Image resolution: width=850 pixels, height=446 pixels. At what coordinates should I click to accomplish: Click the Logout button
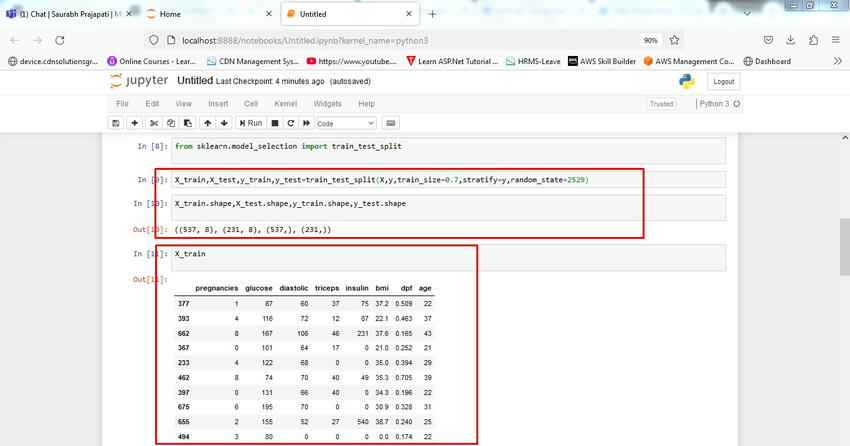pos(724,81)
